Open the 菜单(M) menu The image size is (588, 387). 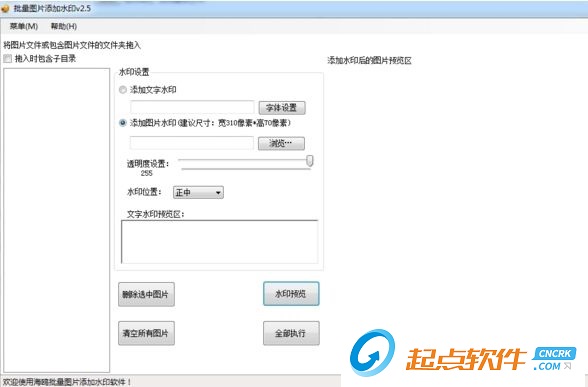tap(24, 26)
